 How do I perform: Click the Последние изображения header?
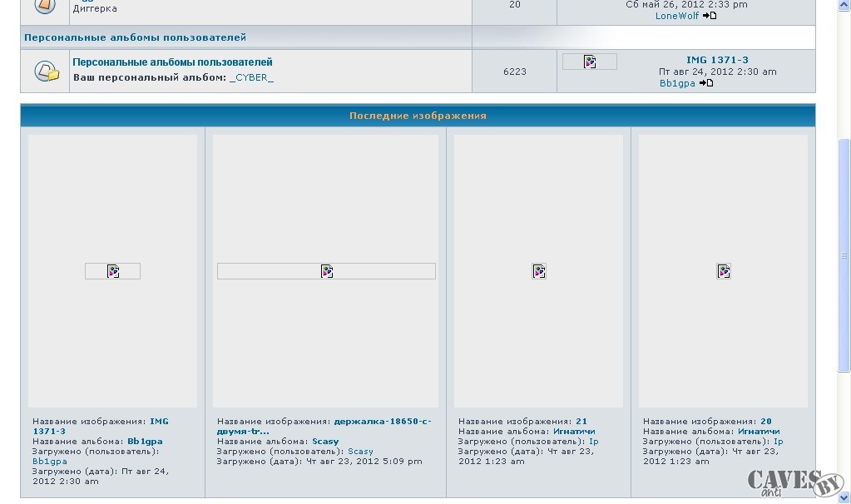pos(418,116)
